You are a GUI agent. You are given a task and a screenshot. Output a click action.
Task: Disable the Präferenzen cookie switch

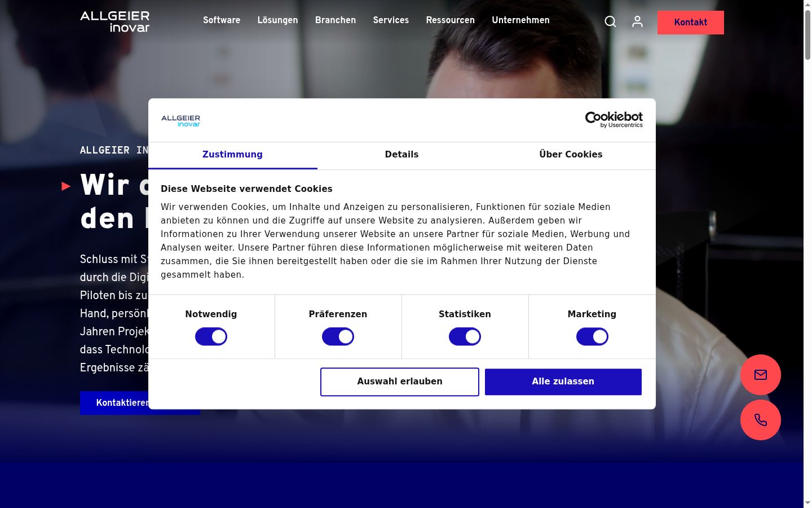coord(338,337)
